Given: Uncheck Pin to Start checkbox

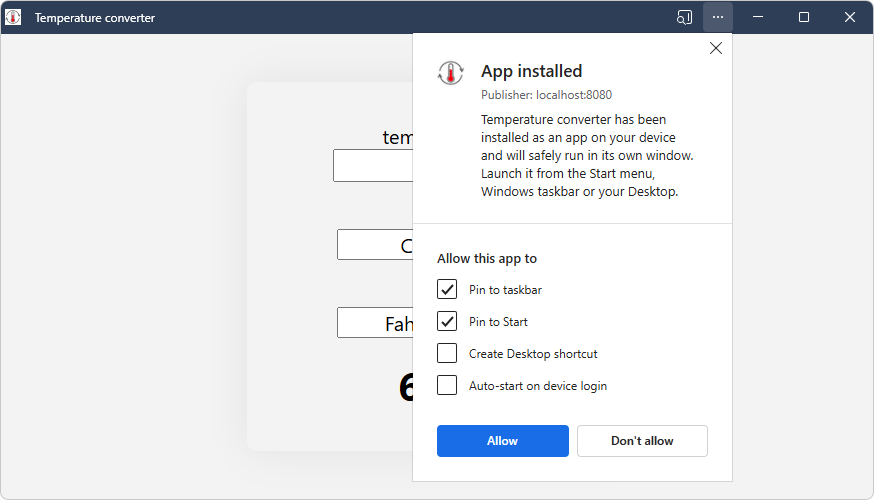Looking at the screenshot, I should [447, 321].
